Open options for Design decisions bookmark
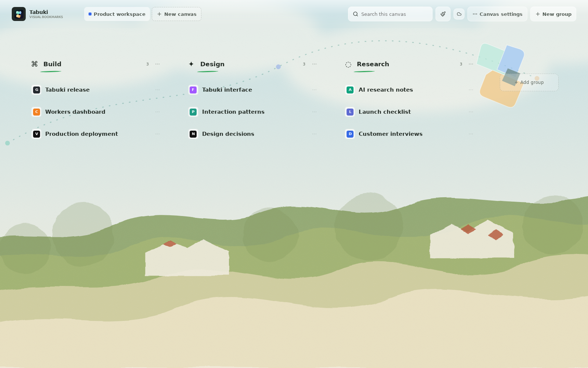This screenshot has width=588, height=368. [x=315, y=134]
